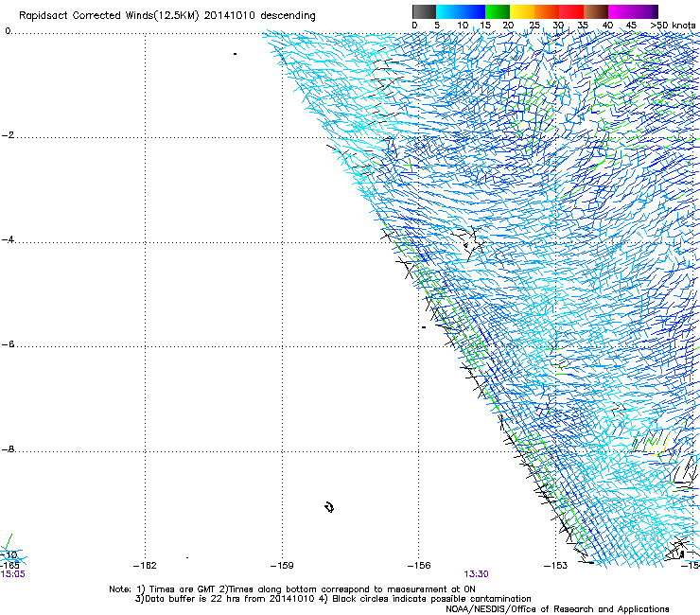Click the '-8' latitude label
The height and width of the screenshot is (615, 700).
[8, 448]
